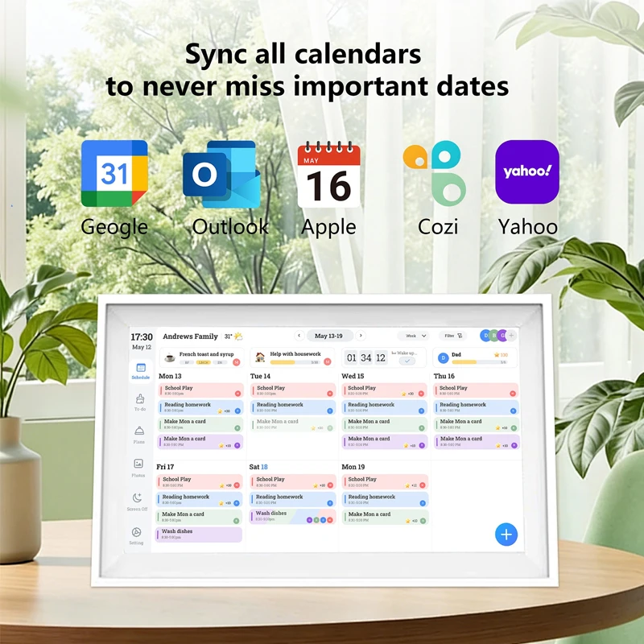644x644 pixels.
Task: Open Plans from the sidebar
Action: pos(139,435)
